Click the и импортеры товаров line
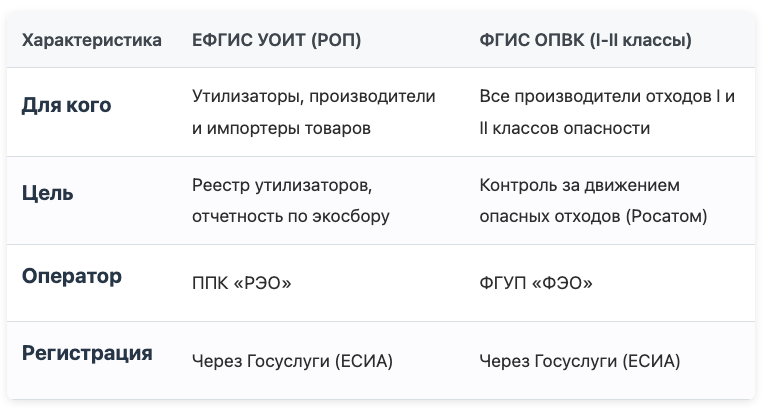767x409 pixels. click(x=281, y=128)
